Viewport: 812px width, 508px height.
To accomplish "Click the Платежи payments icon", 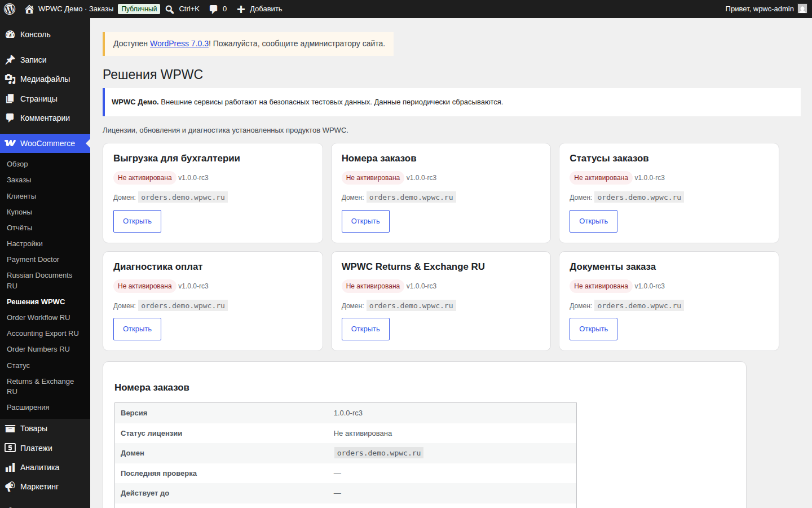I will pos(10,448).
